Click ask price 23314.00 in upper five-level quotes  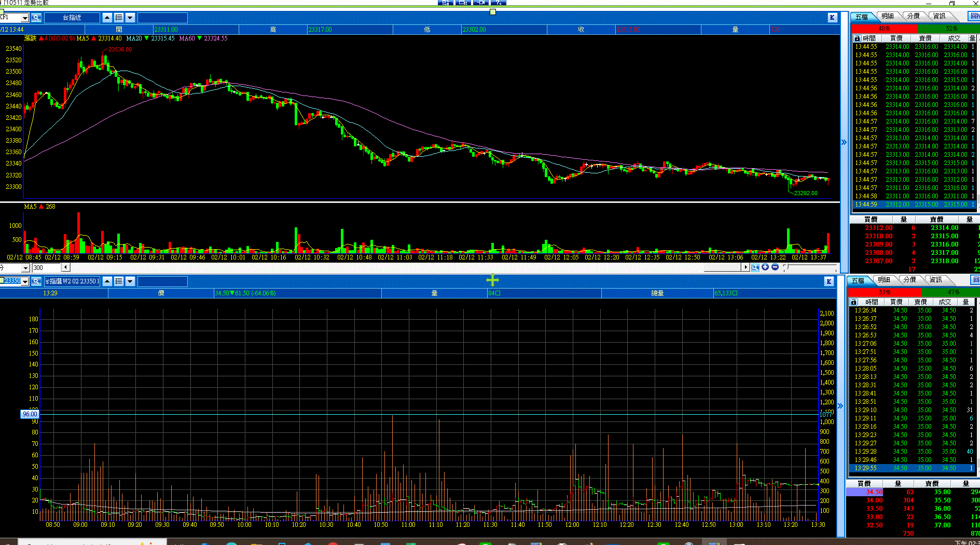point(944,228)
